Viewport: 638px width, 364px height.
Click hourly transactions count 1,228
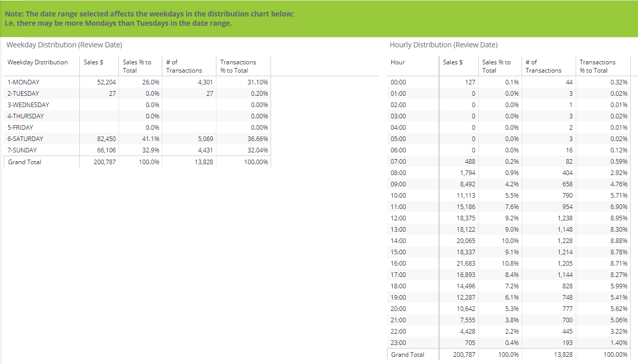tap(564, 241)
